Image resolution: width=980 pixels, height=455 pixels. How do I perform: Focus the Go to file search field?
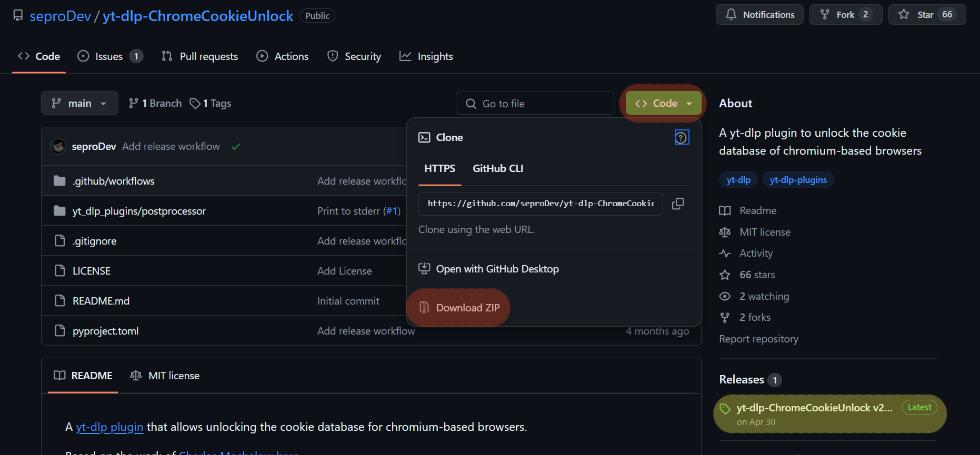tap(535, 104)
